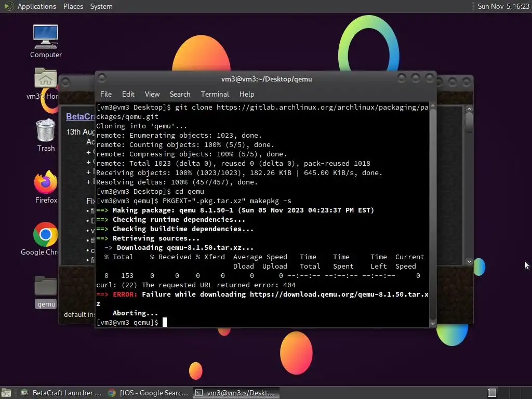Click 'Checking runtime dependencies...' line

point(170,220)
